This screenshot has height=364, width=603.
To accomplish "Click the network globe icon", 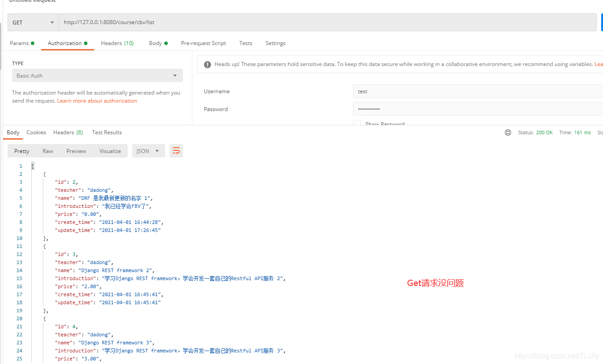I will (x=508, y=132).
